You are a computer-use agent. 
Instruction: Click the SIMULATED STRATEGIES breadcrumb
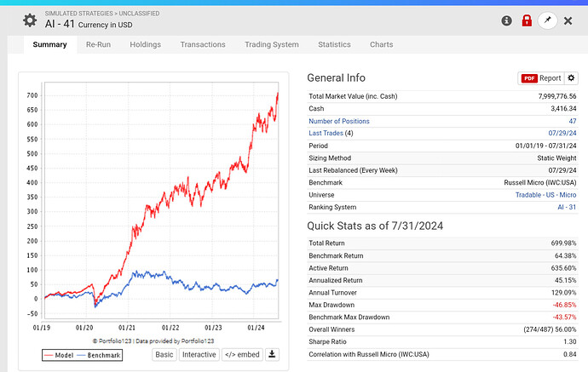[x=78, y=14]
